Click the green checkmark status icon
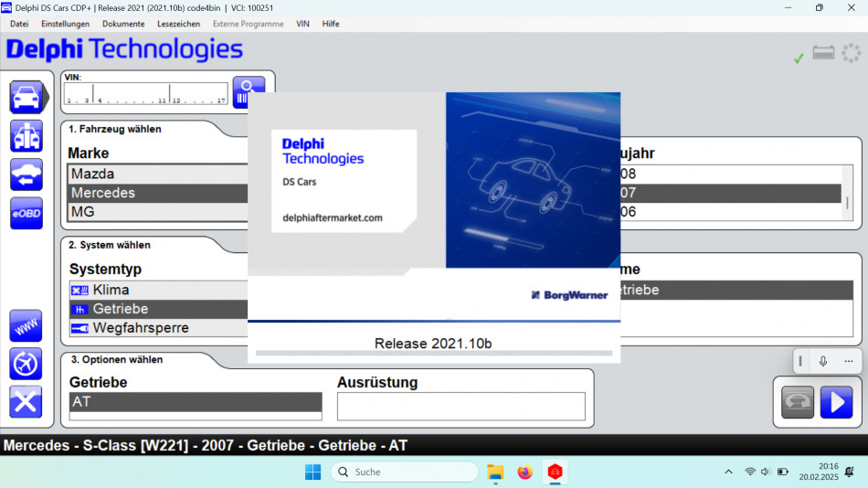 799,58
